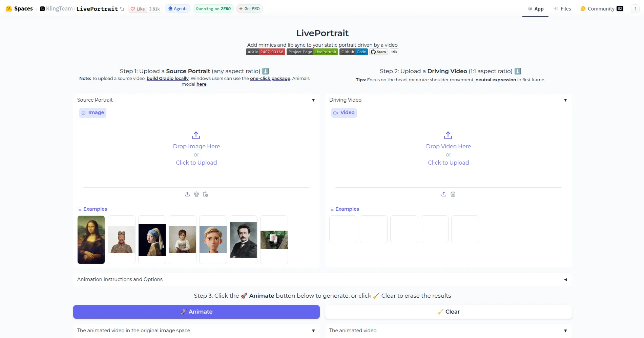Click the large upload arrow in Source Portrait

tap(196, 135)
